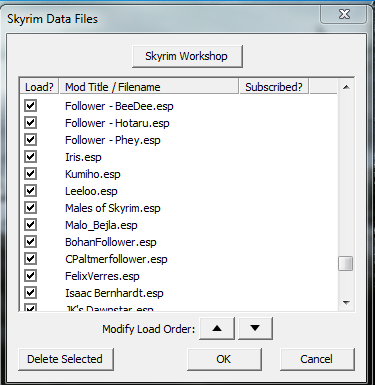Click Delete Selected button
Image resolution: width=375 pixels, height=385 pixels.
(x=66, y=359)
